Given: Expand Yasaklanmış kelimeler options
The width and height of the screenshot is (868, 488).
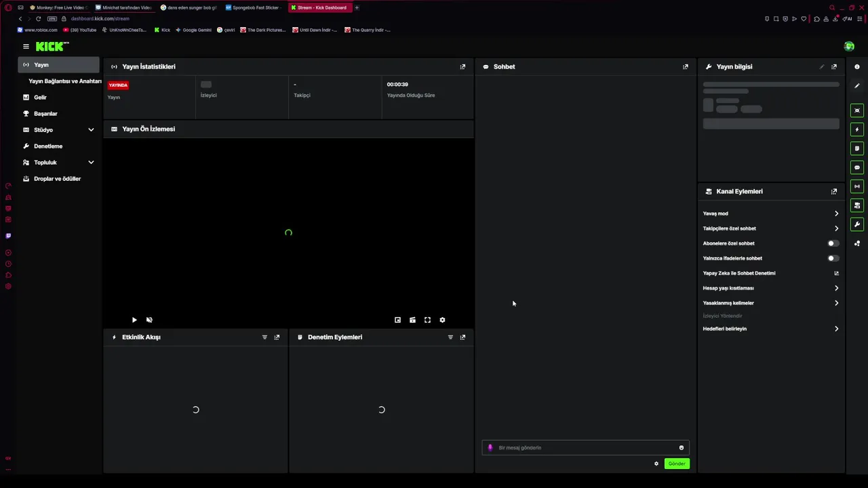Looking at the screenshot, I should (836, 303).
